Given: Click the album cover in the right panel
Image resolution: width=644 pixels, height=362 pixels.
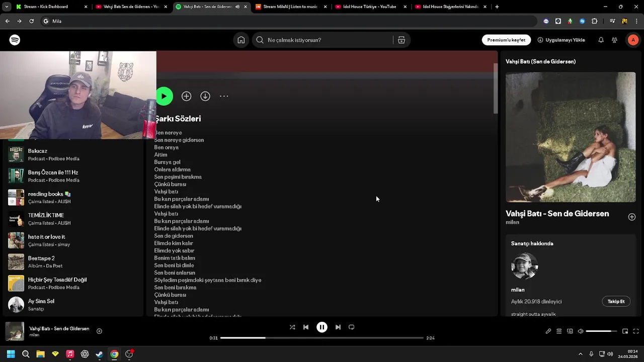Looking at the screenshot, I should coord(571,137).
